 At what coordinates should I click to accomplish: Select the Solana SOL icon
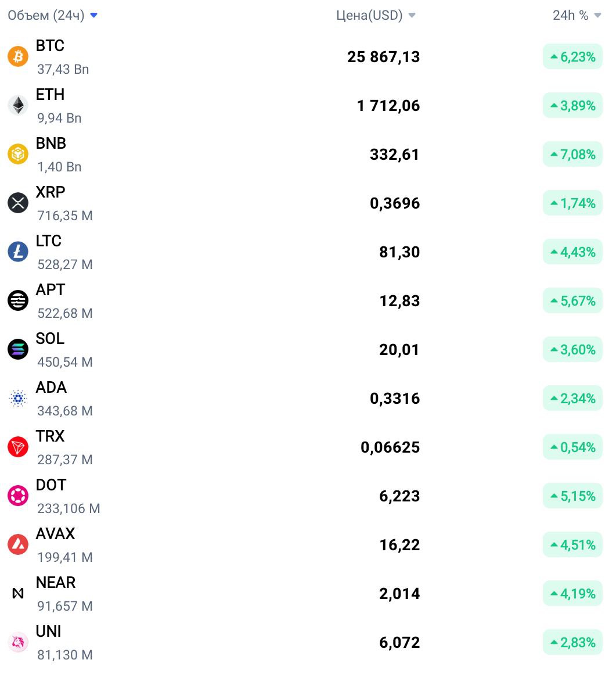point(18,349)
